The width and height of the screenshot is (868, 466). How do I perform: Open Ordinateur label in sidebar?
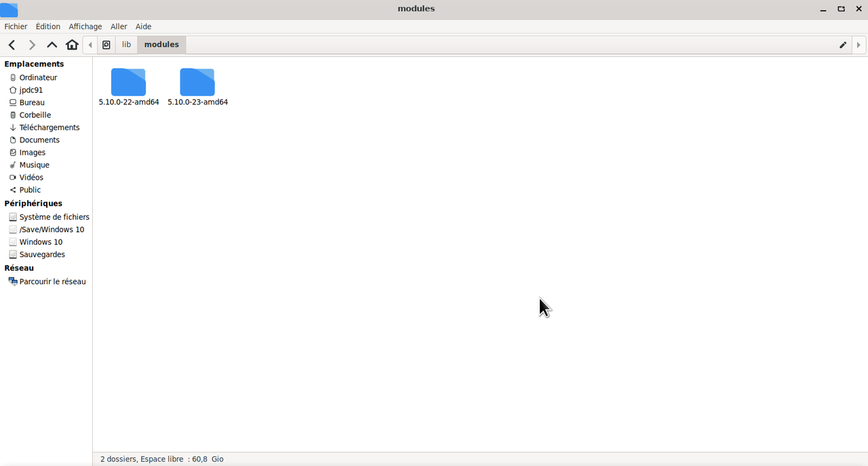click(39, 77)
